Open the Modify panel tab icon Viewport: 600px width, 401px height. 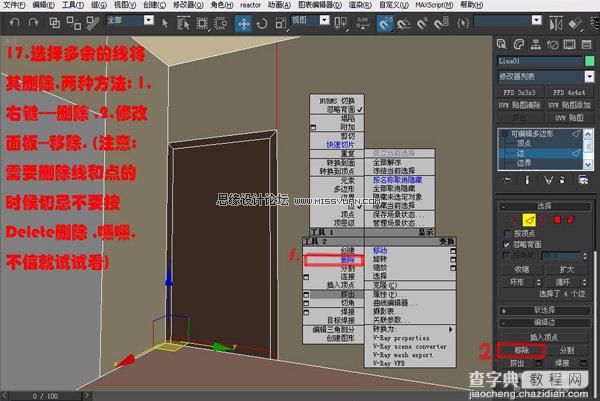pyautogui.click(x=518, y=44)
